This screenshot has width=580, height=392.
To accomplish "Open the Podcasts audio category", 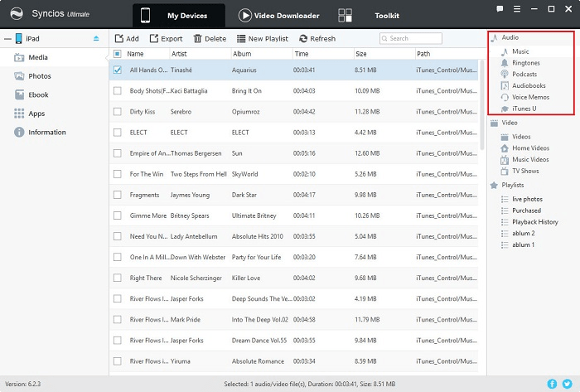I will [524, 75].
